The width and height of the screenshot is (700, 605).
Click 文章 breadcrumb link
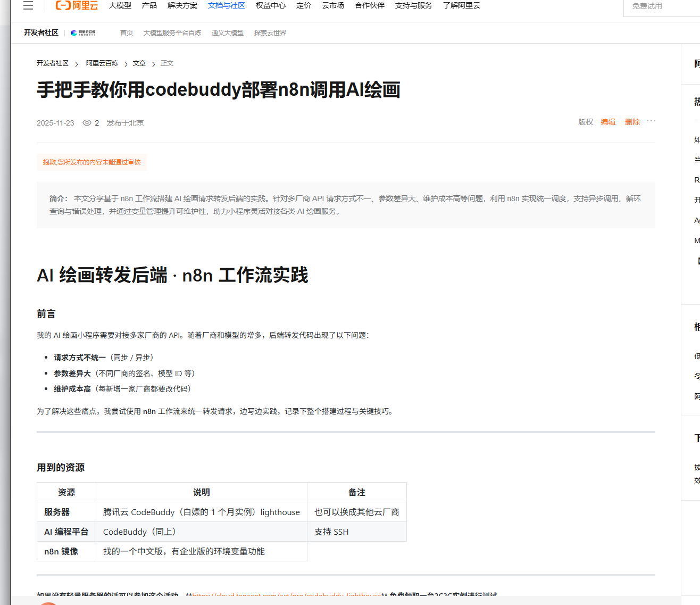point(139,63)
